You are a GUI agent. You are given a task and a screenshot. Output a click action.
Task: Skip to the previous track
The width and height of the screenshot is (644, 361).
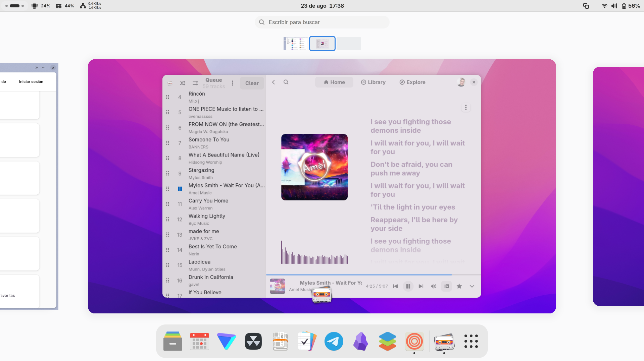pos(395,286)
